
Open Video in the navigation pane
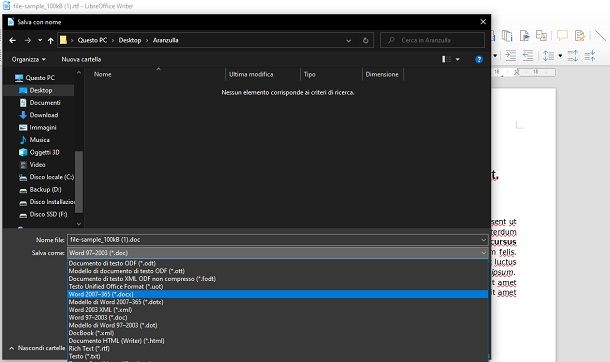(x=32, y=164)
